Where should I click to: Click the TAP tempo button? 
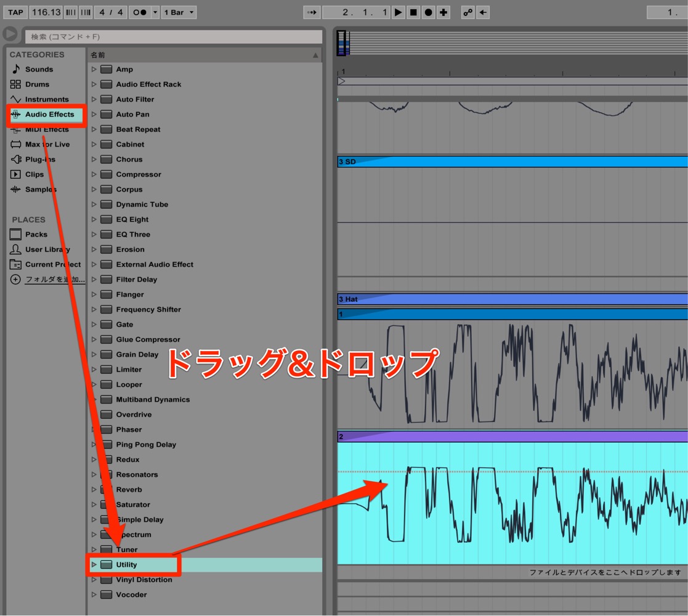point(15,12)
